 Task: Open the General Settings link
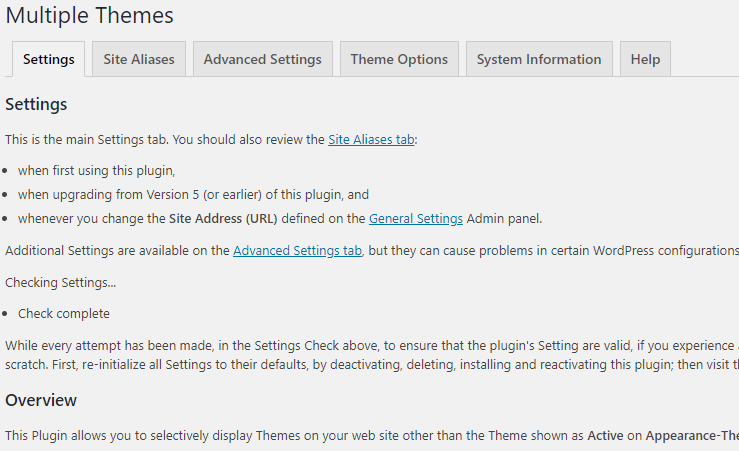pyautogui.click(x=416, y=218)
